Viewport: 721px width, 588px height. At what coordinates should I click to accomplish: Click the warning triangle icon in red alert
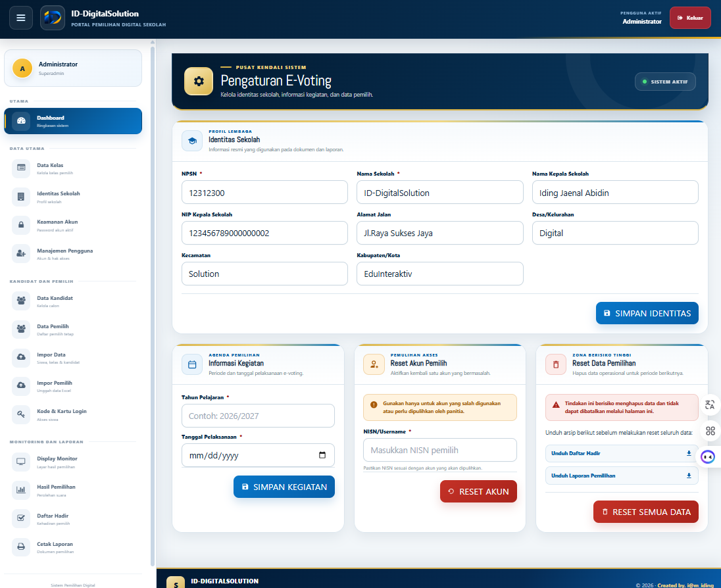click(x=556, y=405)
